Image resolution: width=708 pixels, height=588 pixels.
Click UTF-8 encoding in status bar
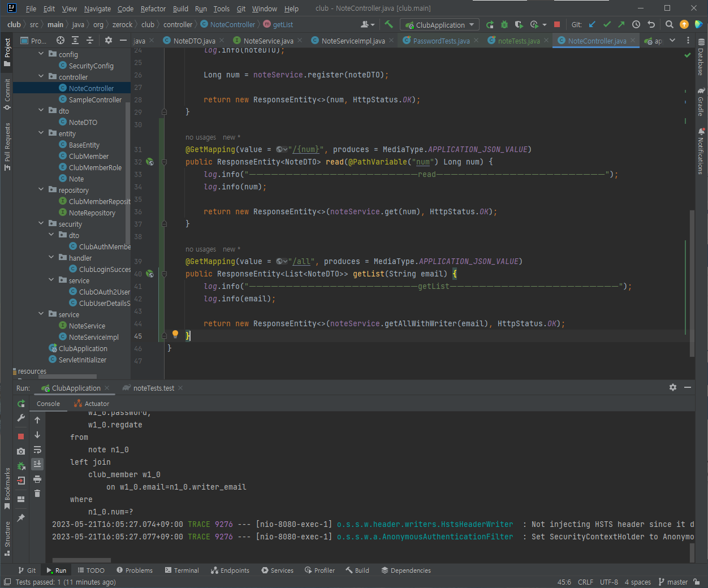tap(609, 582)
